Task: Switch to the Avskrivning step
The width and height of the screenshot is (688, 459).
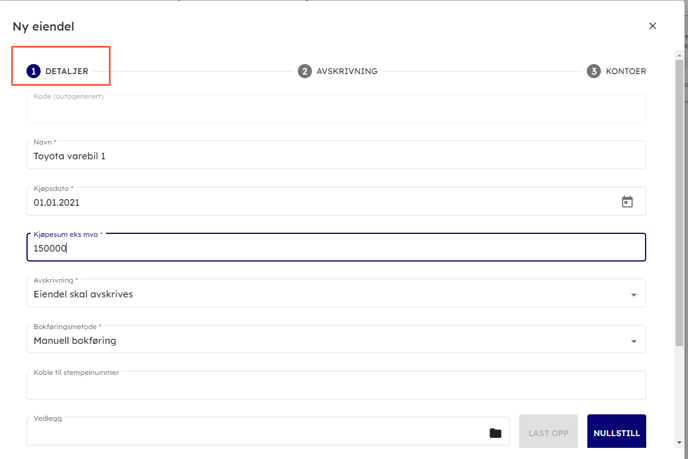Action: [x=346, y=72]
